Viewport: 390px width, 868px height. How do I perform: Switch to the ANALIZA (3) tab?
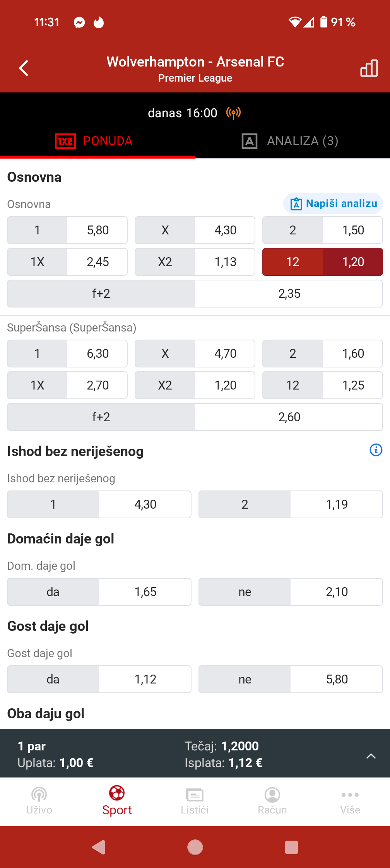point(290,141)
